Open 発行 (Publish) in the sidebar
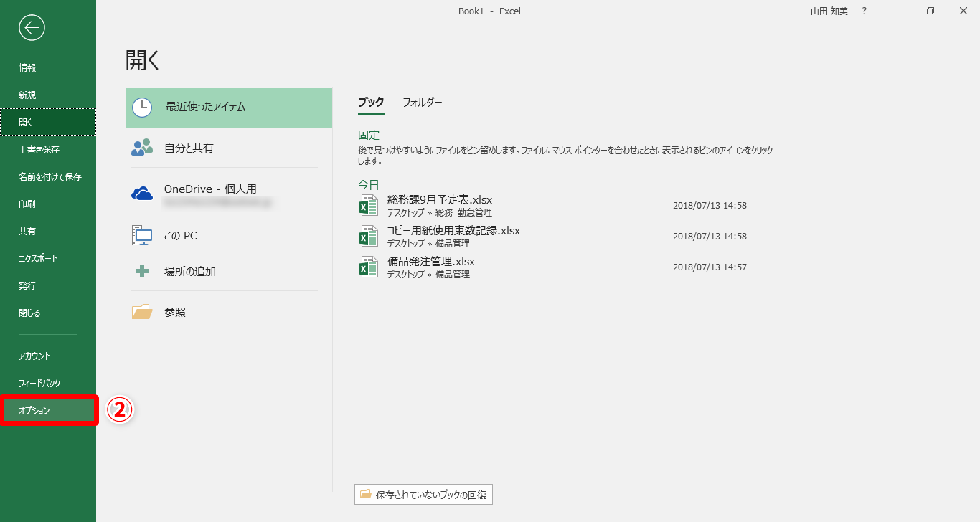This screenshot has width=980, height=522. (48, 285)
